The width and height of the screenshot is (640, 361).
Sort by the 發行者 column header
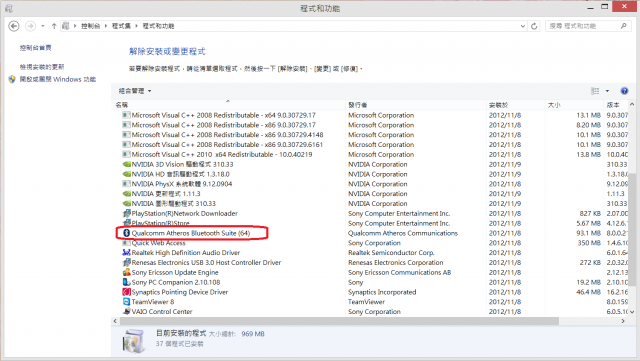pos(416,105)
